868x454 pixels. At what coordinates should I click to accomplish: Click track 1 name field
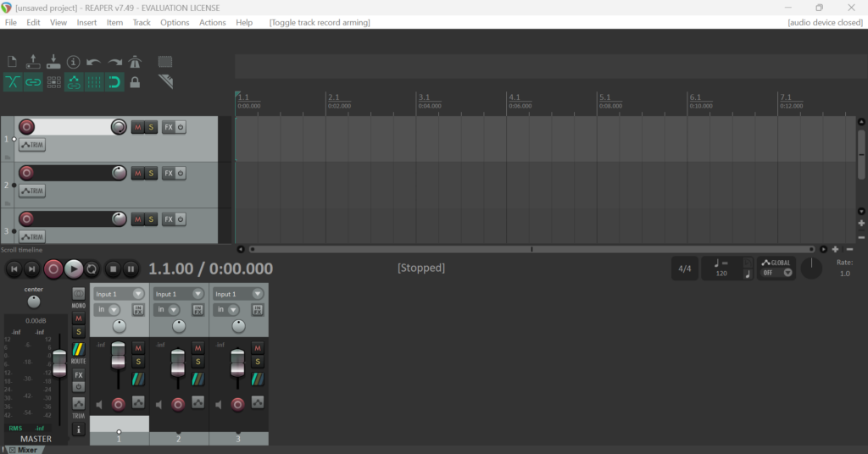[x=72, y=127]
